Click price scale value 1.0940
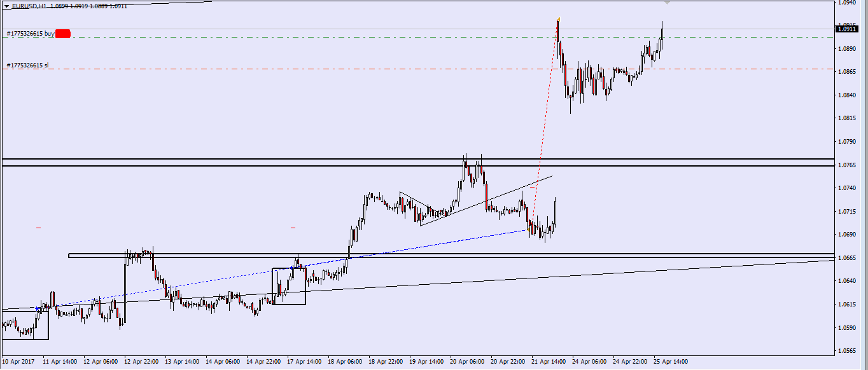Viewport: 868px width, 370px height. pyautogui.click(x=846, y=3)
